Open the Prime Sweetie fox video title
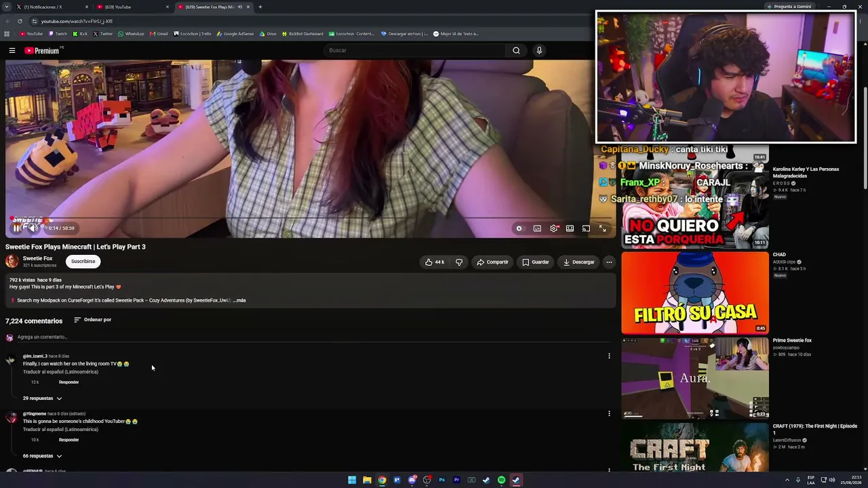Image resolution: width=868 pixels, height=488 pixels. tap(792, 340)
